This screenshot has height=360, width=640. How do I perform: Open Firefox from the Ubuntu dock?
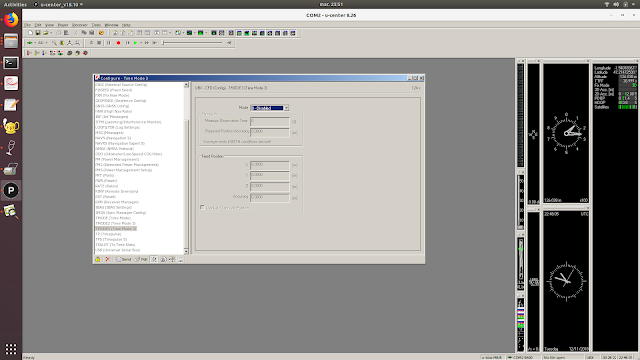(x=11, y=20)
